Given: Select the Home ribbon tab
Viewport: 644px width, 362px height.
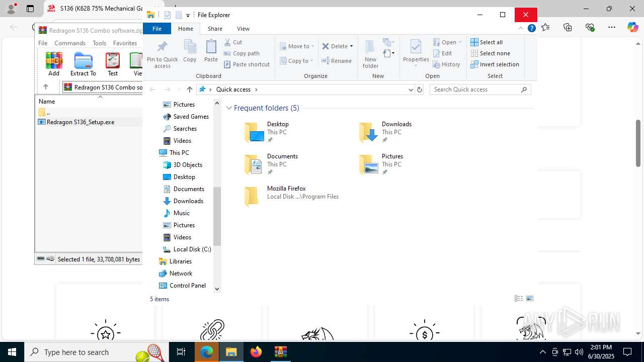Looking at the screenshot, I should click(186, 29).
